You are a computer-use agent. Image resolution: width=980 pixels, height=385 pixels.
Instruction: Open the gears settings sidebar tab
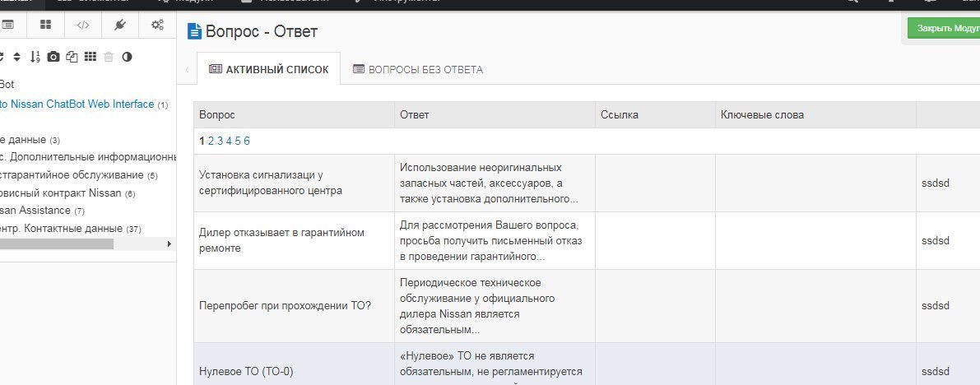[x=157, y=25]
